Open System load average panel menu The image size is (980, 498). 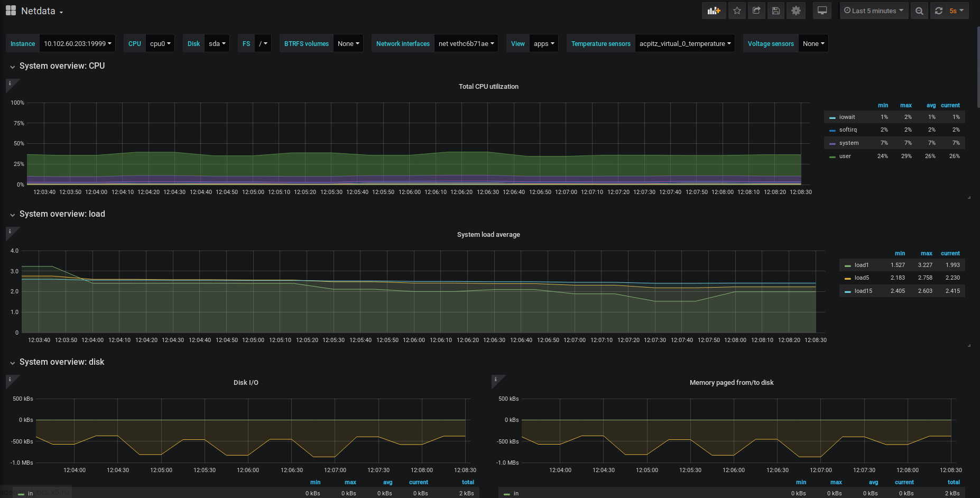point(488,234)
